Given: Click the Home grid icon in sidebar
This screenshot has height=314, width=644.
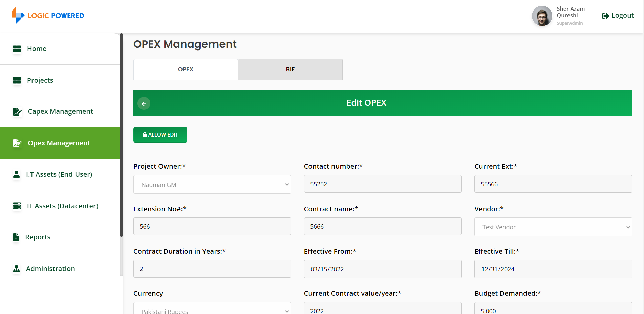Looking at the screenshot, I should [17, 49].
